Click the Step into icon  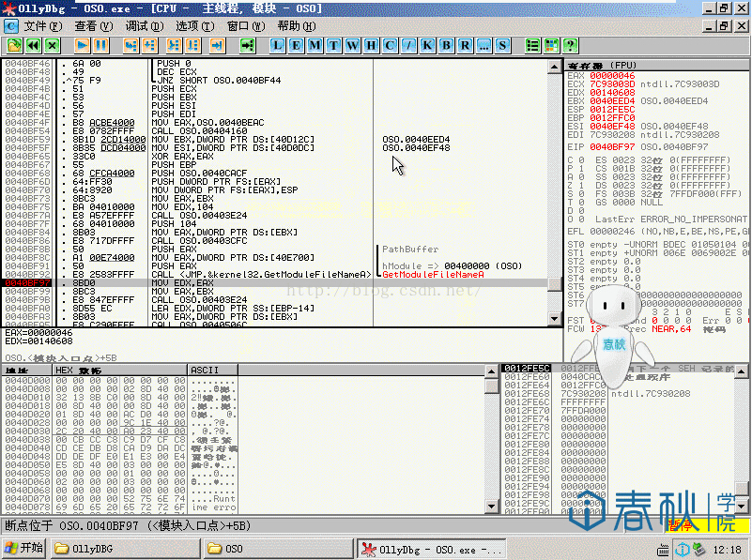point(130,46)
